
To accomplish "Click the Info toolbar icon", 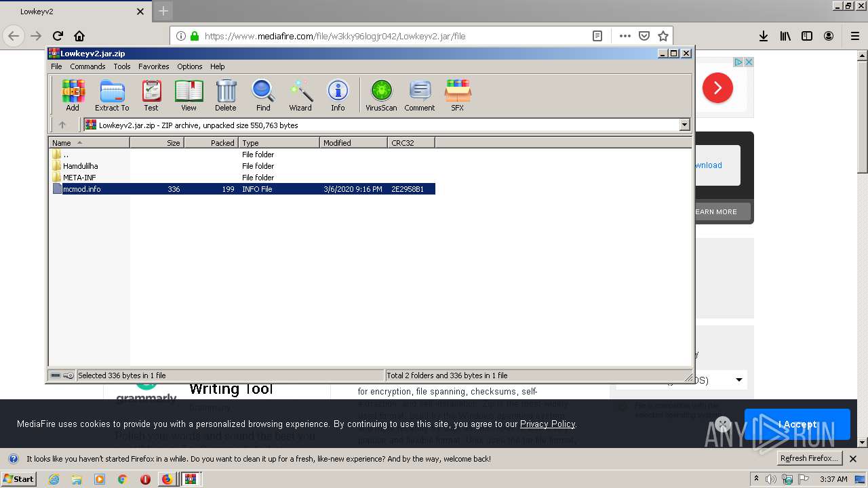I will point(338,95).
